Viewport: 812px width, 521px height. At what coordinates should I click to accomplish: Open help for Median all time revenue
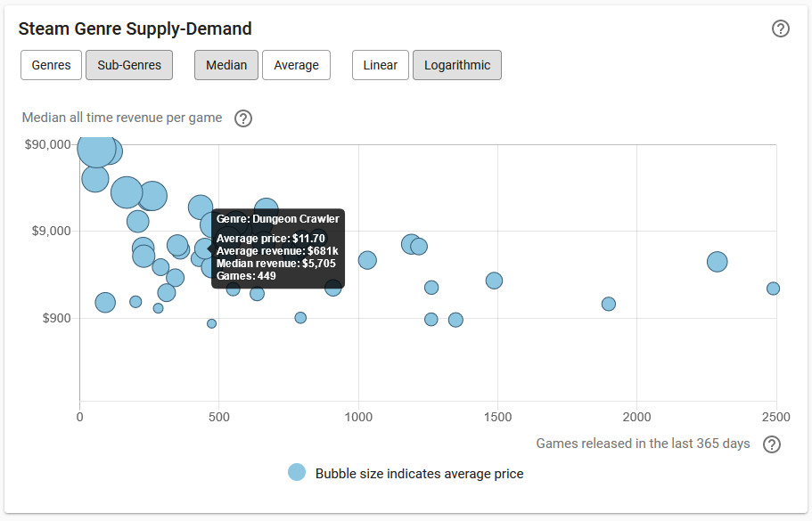[x=242, y=118]
